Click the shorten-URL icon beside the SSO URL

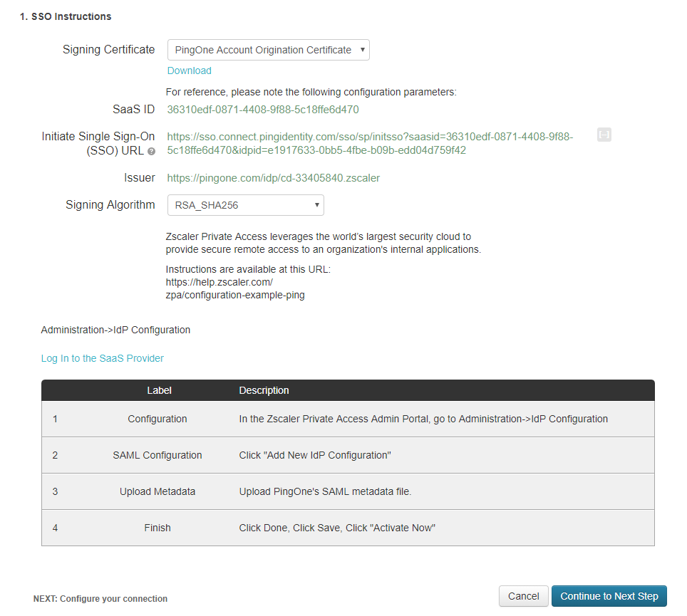[604, 135]
